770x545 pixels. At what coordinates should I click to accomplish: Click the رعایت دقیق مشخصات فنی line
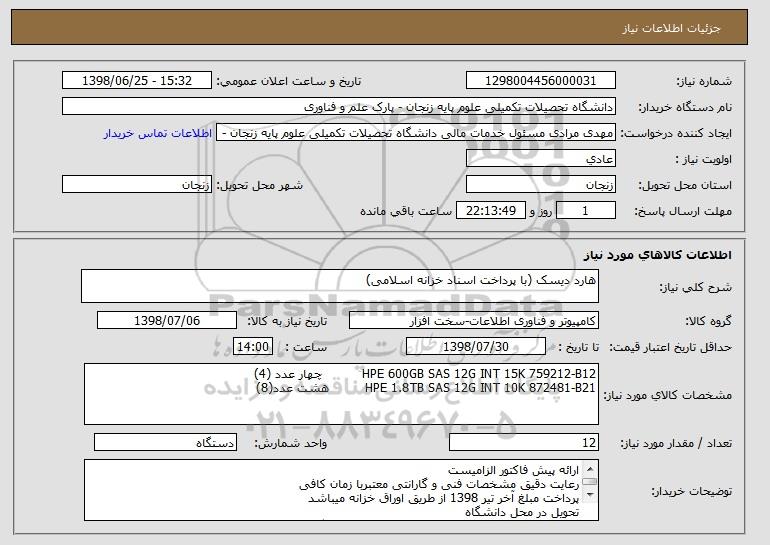(439, 485)
